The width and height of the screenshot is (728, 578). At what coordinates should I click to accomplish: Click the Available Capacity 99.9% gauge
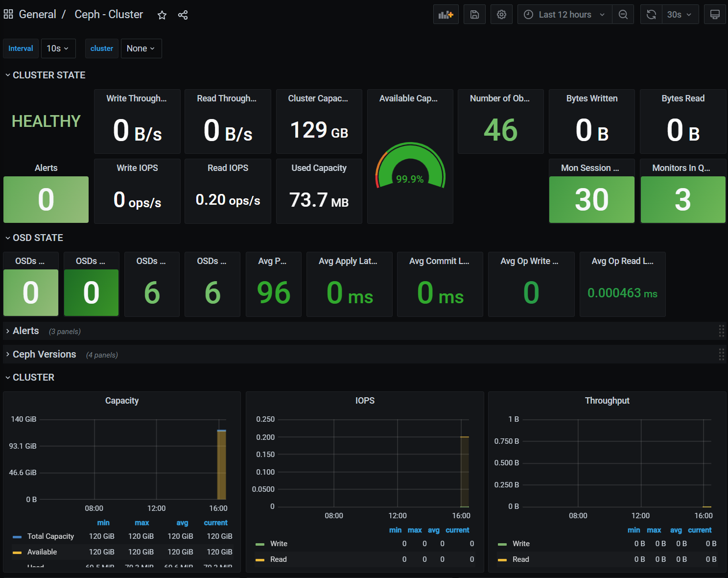pyautogui.click(x=410, y=167)
